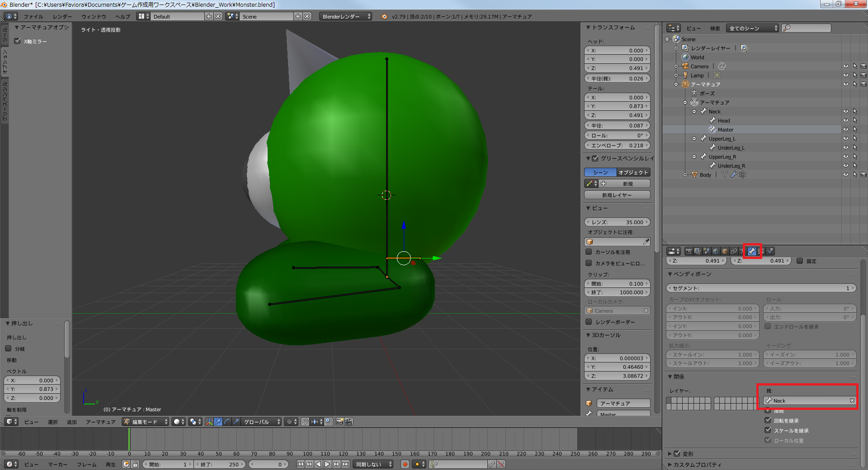The height and width of the screenshot is (470, 868).
Task: Enable the lock-to-cursor checkbox
Action: [589, 252]
